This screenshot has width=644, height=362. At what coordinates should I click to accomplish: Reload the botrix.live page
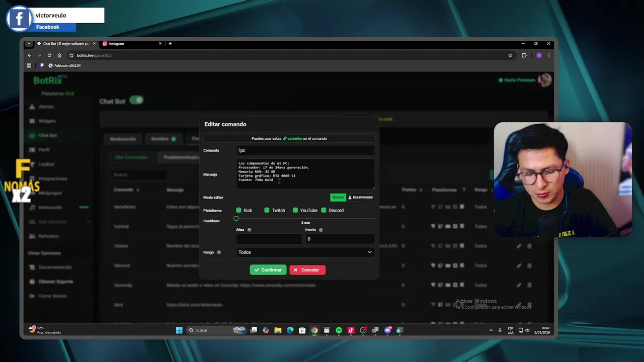pos(49,55)
